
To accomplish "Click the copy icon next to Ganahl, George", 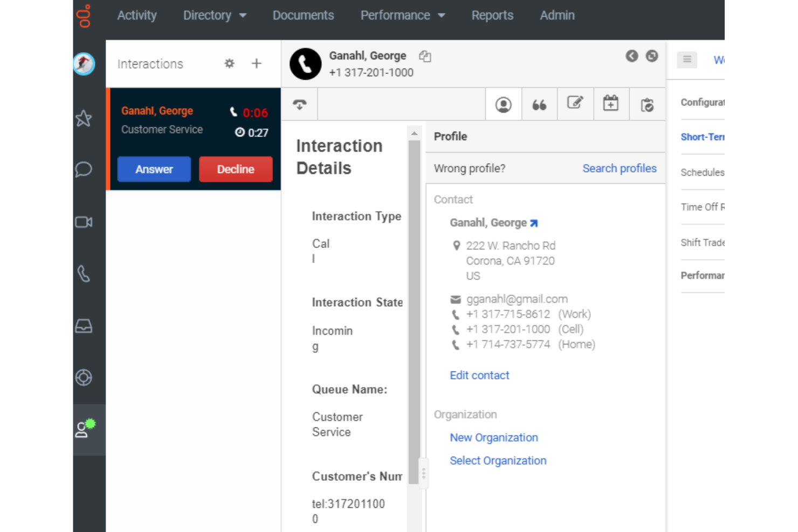I will coord(425,56).
